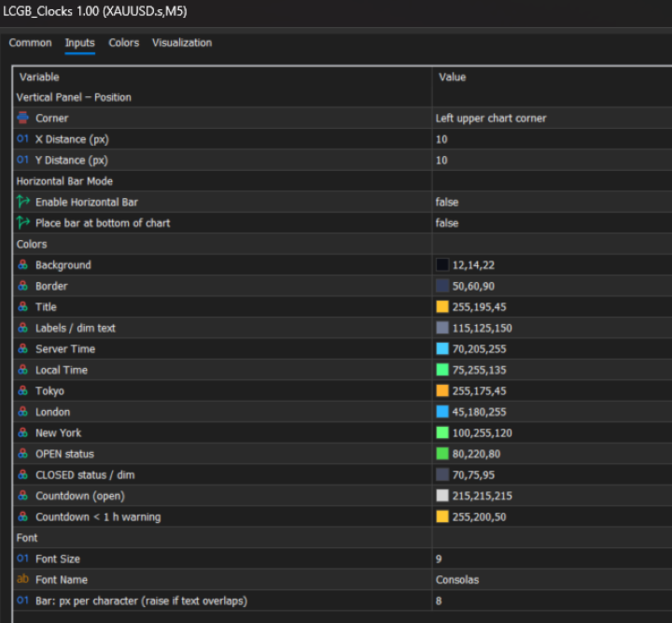
Task: Click the Tokyo color type icon
Action: click(x=22, y=390)
